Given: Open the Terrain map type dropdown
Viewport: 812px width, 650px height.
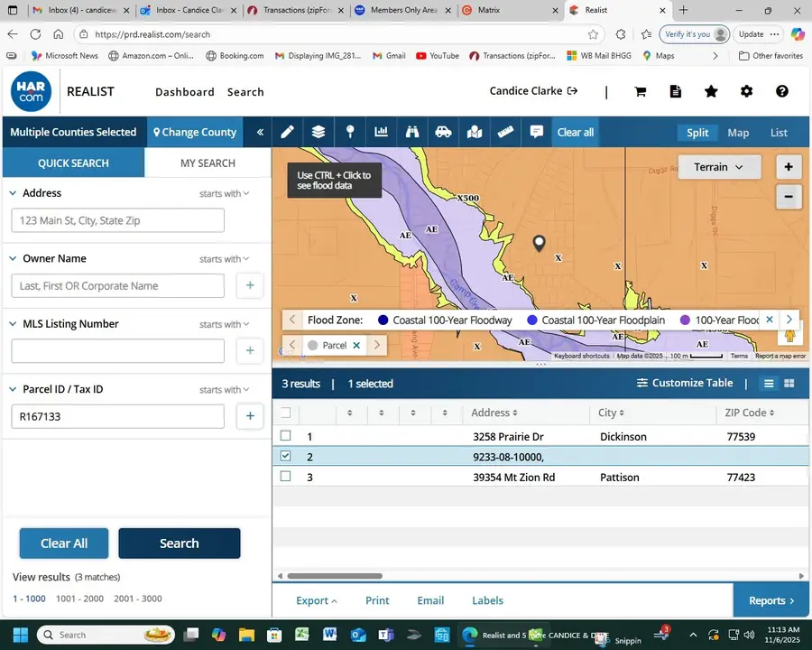Looking at the screenshot, I should click(x=719, y=167).
